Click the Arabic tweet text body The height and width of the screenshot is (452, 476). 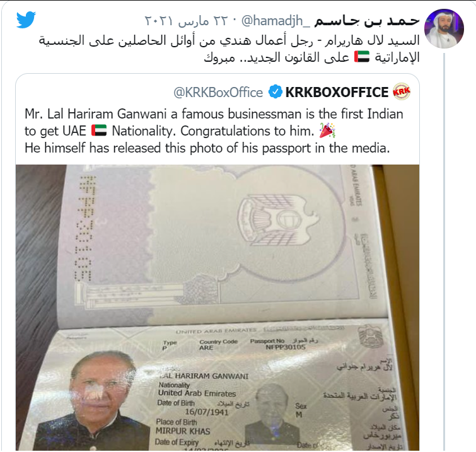click(229, 49)
